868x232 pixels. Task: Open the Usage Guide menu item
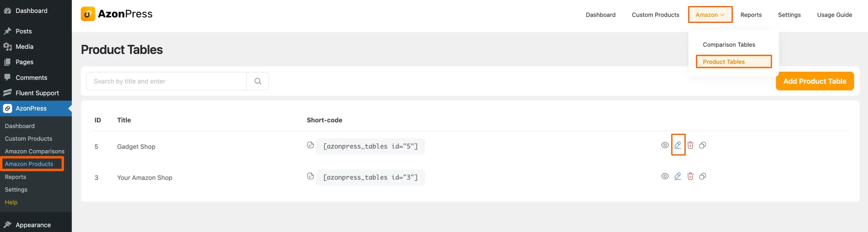tap(834, 15)
